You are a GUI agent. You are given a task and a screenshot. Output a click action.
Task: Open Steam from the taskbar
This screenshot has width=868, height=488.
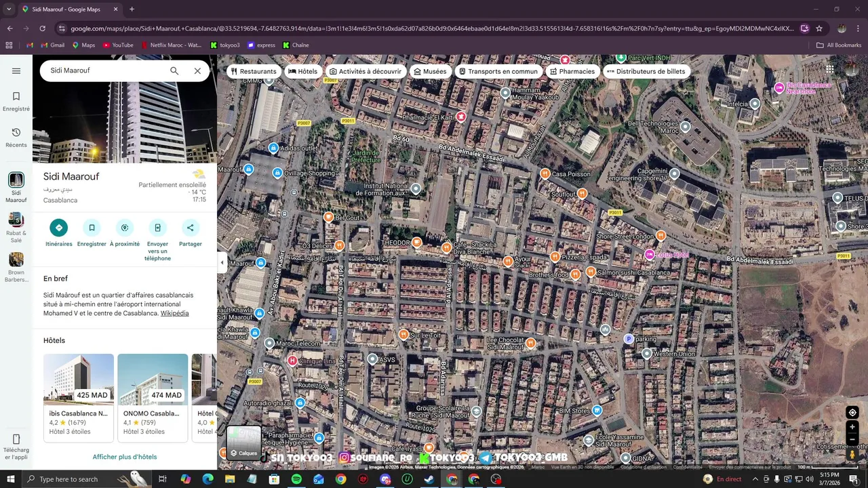[x=429, y=479]
